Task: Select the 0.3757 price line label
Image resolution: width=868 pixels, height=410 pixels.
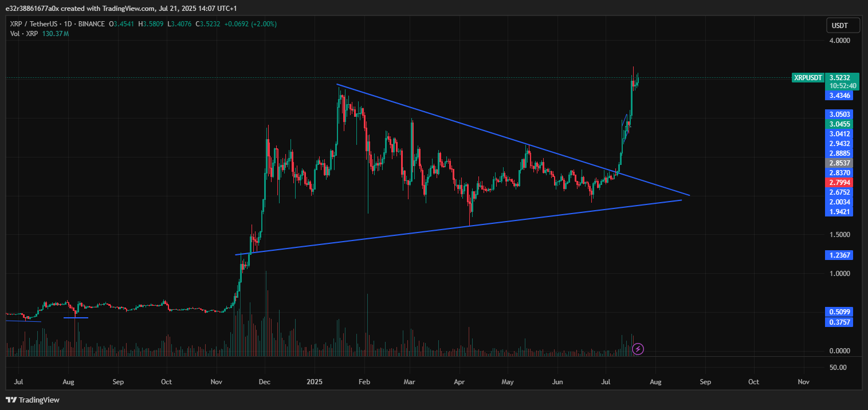Action: [839, 322]
